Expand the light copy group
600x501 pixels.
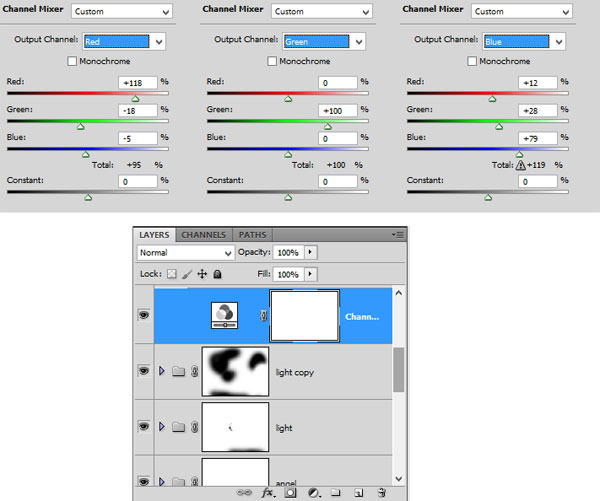point(162,371)
